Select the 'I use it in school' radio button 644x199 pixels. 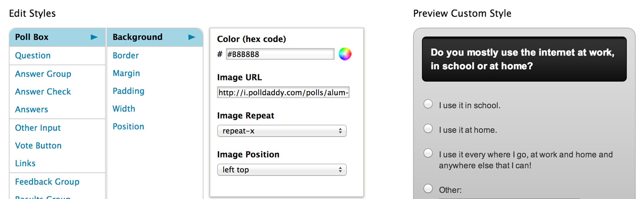[x=428, y=104]
